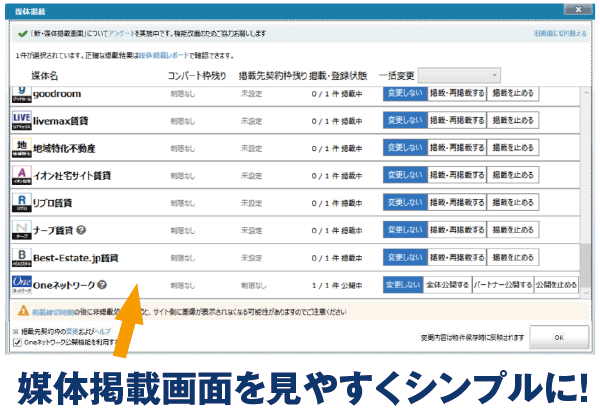
Task: Select 掲載を止める for livemax賃貸
Action: [x=513, y=120]
